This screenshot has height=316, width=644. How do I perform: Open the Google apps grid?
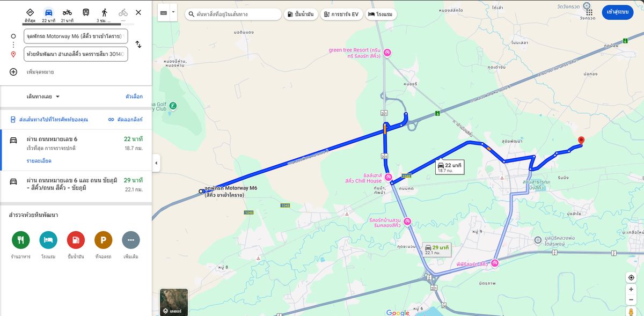589,12
